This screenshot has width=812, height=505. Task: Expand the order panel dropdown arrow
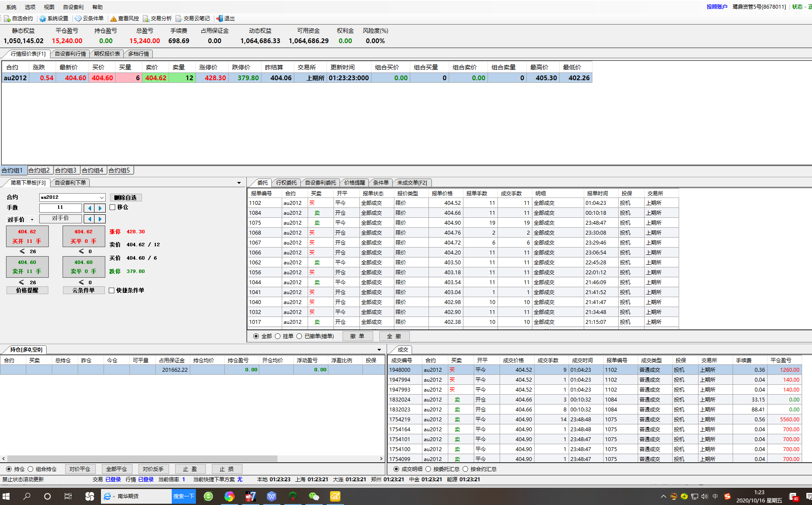(x=239, y=183)
